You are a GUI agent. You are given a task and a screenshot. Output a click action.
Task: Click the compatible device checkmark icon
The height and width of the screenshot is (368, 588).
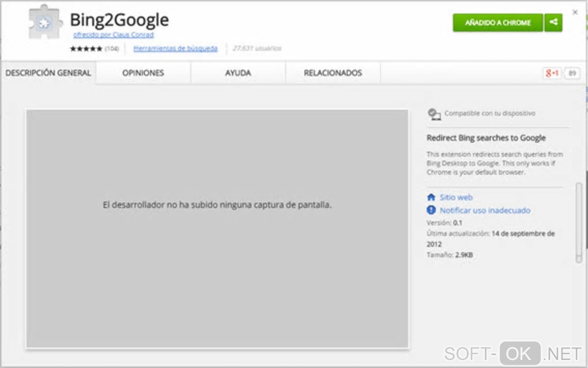[x=434, y=114]
